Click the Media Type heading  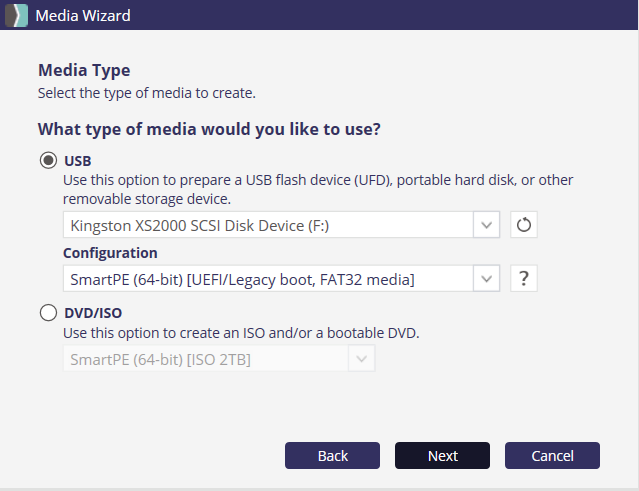tap(84, 70)
